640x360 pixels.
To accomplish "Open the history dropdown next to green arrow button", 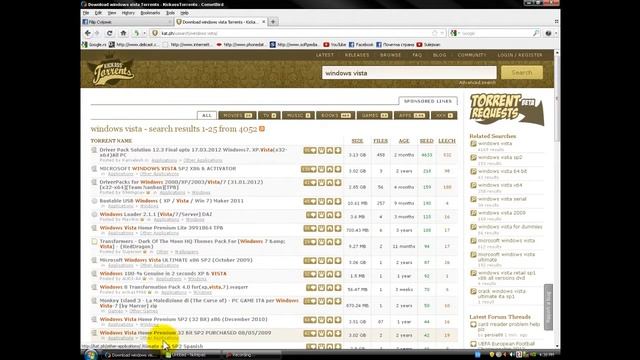I will tap(144, 33).
